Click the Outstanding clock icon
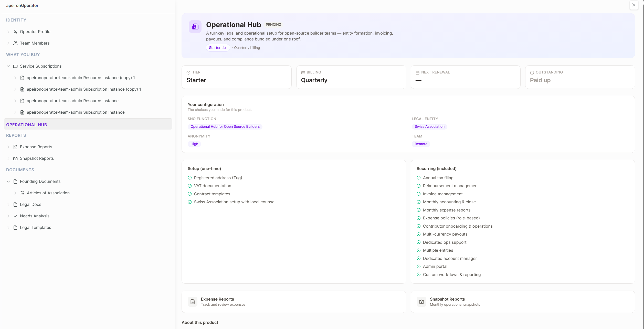This screenshot has height=329, width=644. point(532,73)
